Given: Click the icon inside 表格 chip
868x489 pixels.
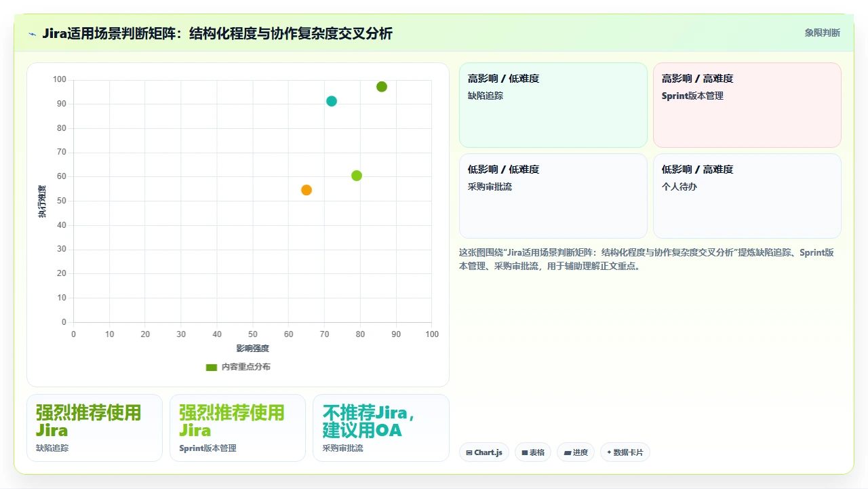Looking at the screenshot, I should click(525, 452).
